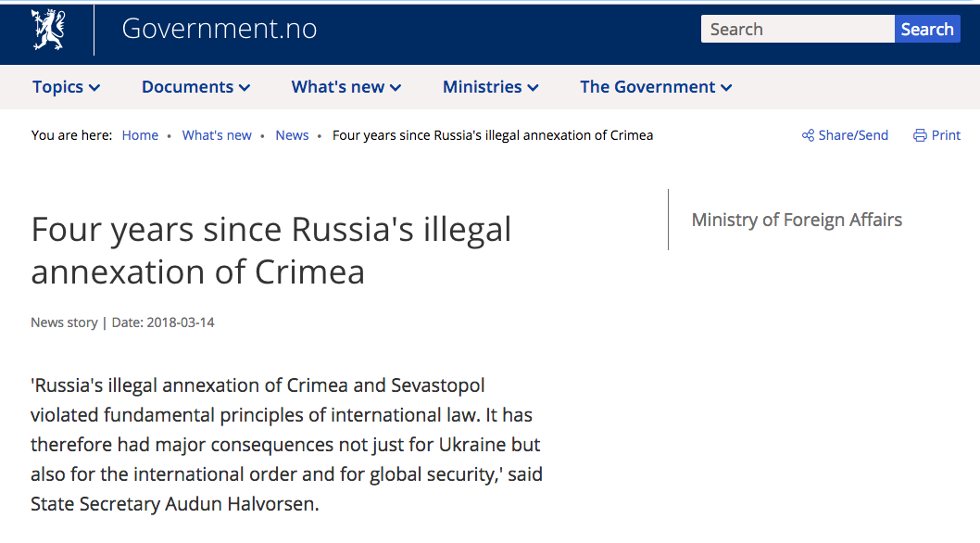980x543 pixels.
Task: Open the Ministries menu
Action: (x=482, y=87)
